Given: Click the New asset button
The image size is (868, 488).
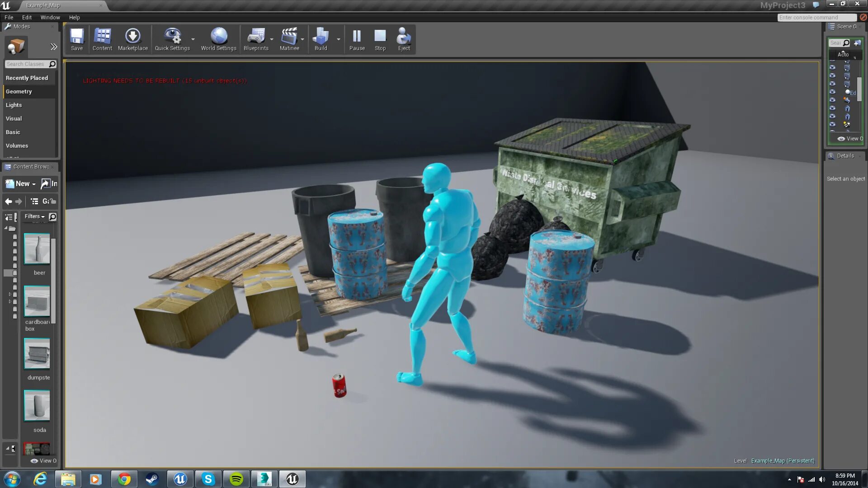Looking at the screenshot, I should pos(21,183).
